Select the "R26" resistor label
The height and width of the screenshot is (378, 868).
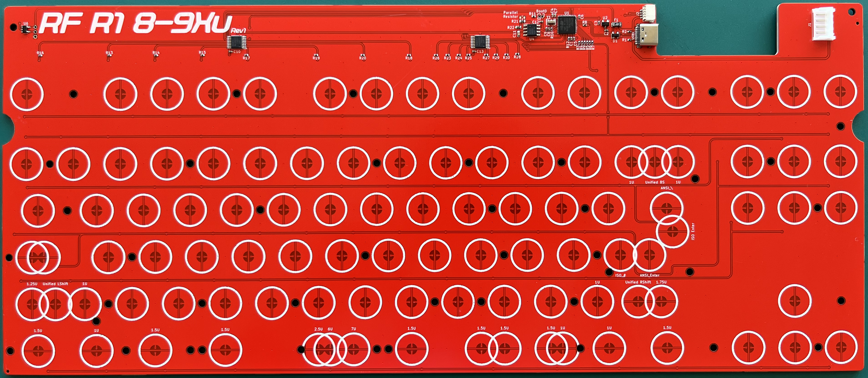tap(436, 58)
